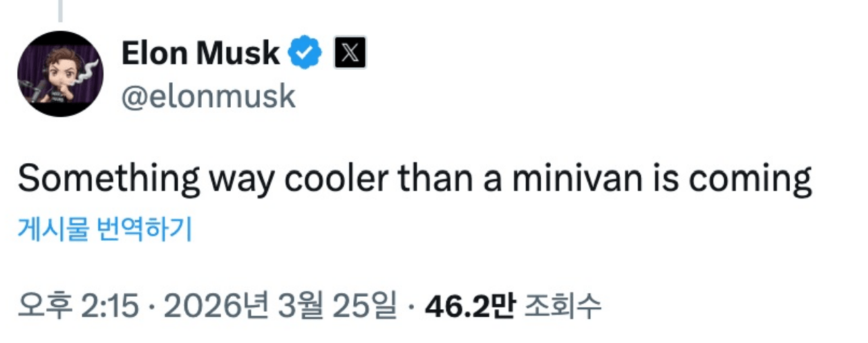Click the blue verified checkmark badge
Image resolution: width=868 pixels, height=343 pixels.
tap(305, 54)
